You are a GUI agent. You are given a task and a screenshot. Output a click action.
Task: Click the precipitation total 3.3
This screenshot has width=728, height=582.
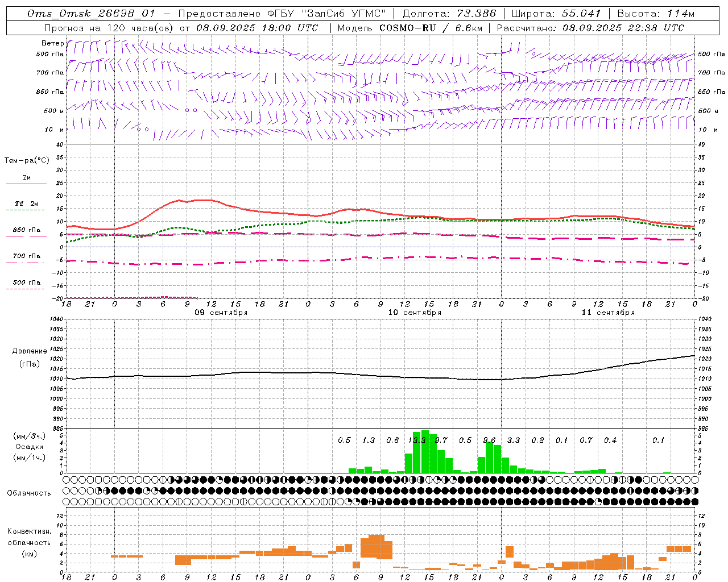[514, 440]
